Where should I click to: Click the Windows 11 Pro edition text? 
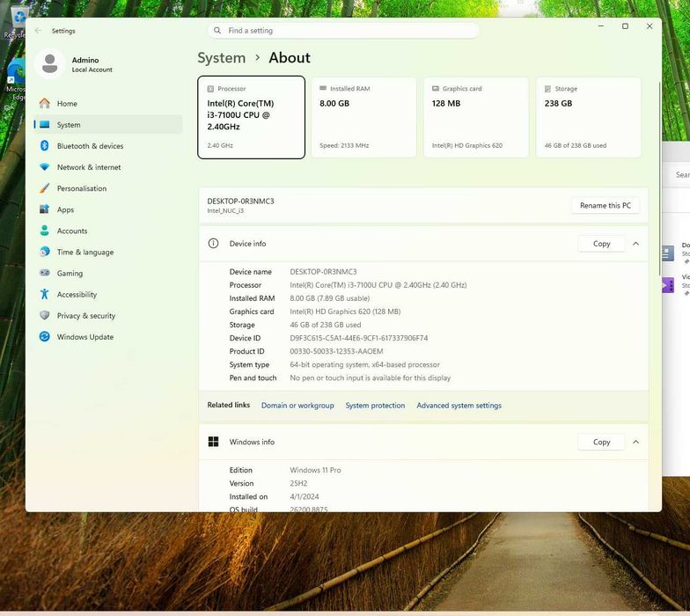pyautogui.click(x=315, y=470)
